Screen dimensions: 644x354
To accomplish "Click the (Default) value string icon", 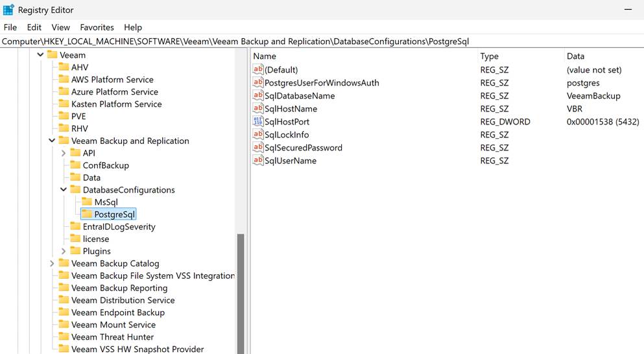I will [x=258, y=70].
